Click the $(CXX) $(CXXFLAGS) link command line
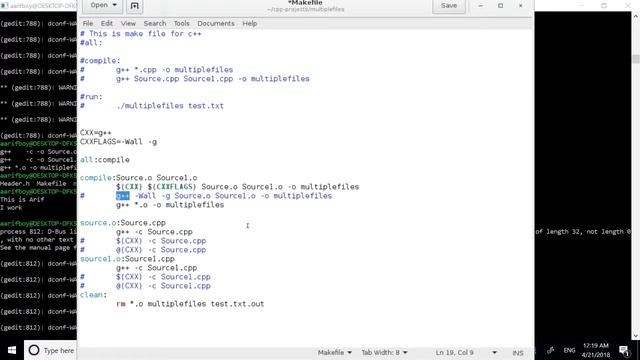The height and width of the screenshot is (360, 640). coord(238,187)
